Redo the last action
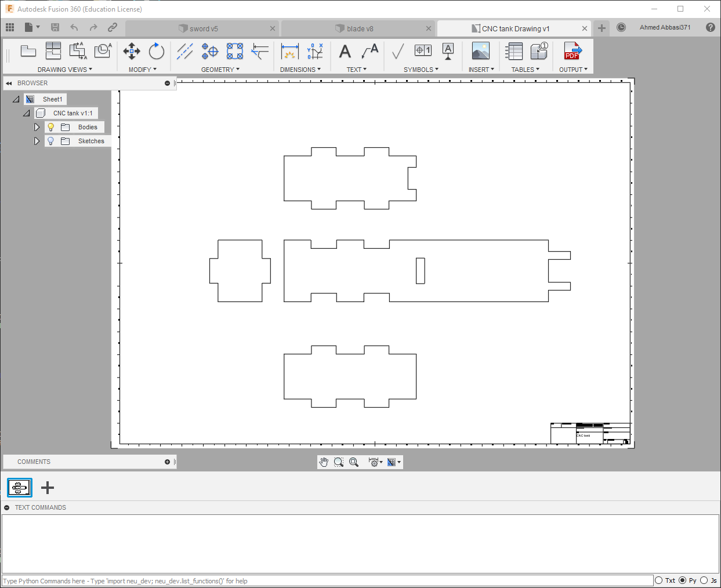The width and height of the screenshot is (721, 588). (x=93, y=27)
